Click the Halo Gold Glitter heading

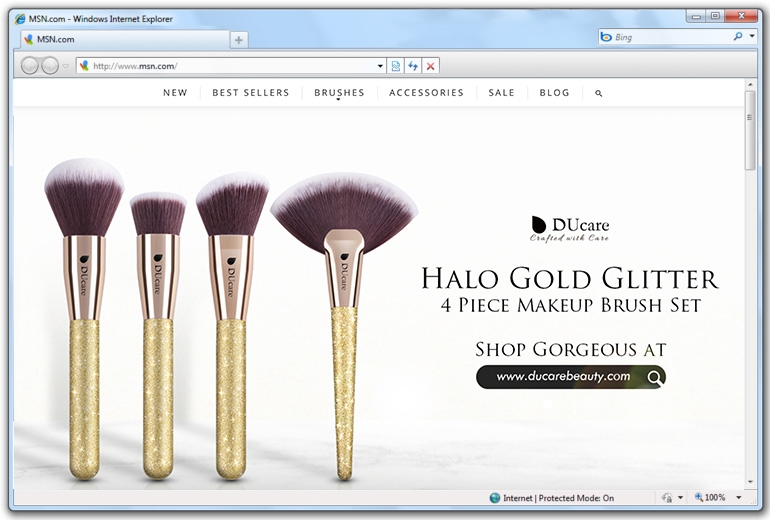(570, 278)
